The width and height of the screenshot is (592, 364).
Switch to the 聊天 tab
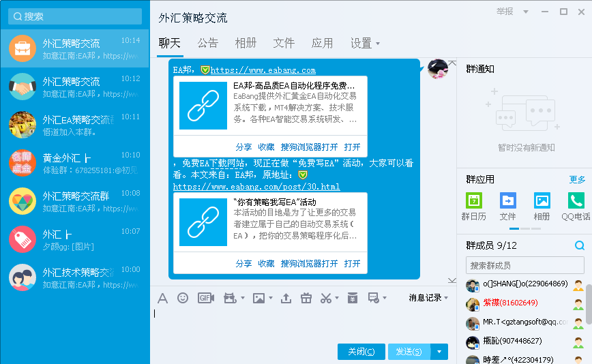click(170, 44)
